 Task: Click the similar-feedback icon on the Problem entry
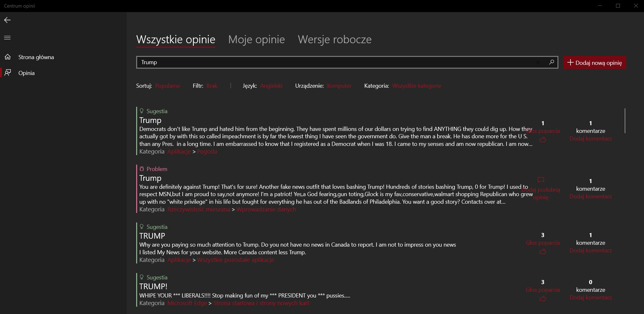(541, 180)
